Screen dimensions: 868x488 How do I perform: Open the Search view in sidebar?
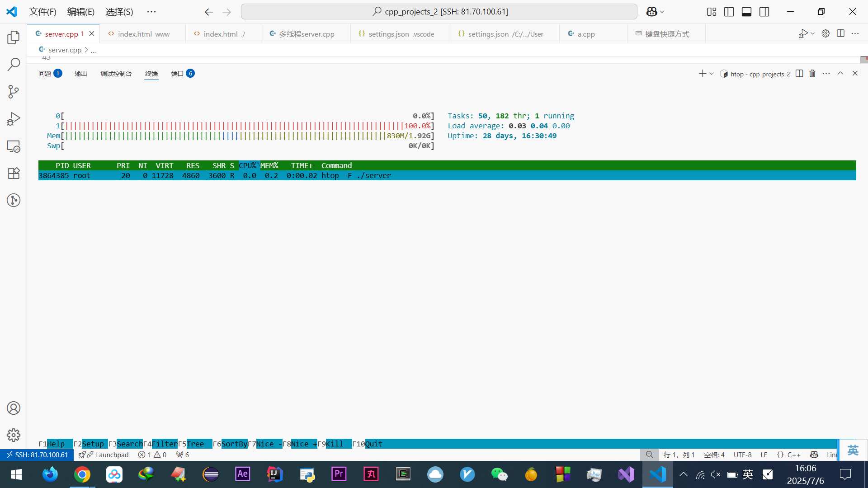pyautogui.click(x=14, y=65)
